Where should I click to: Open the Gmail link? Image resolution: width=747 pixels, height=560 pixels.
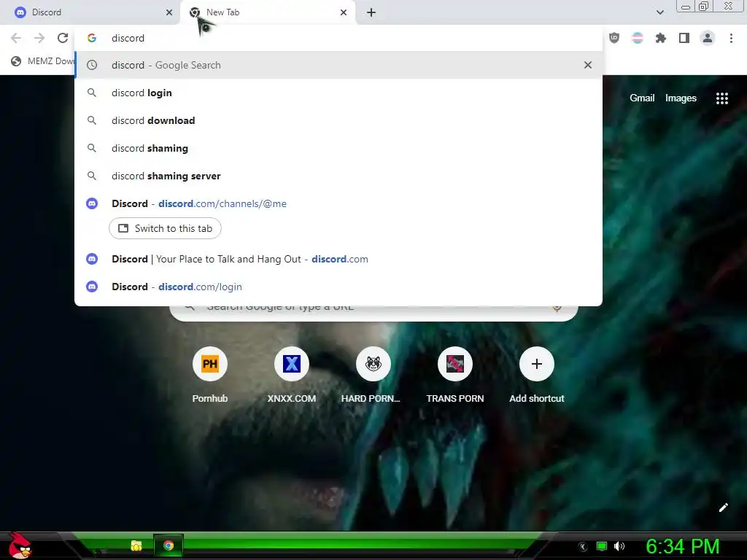tap(642, 98)
